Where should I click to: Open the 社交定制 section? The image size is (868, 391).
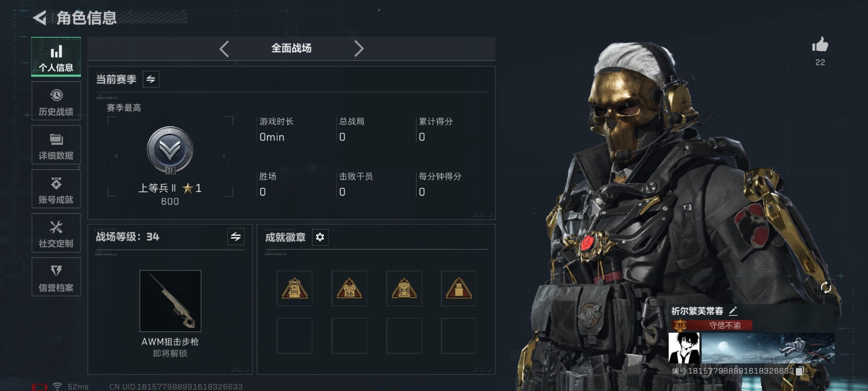tap(56, 233)
